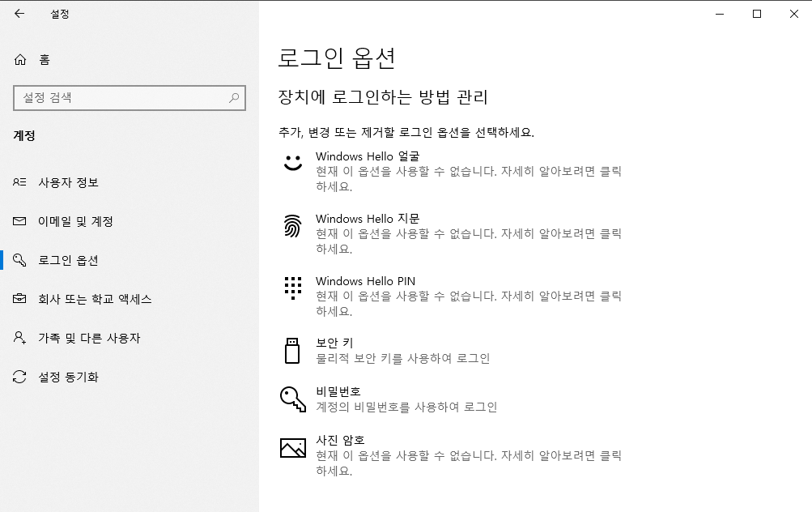Screen dimensions: 812x512
Task: Expand the 보안 키 option
Action: coord(451,350)
